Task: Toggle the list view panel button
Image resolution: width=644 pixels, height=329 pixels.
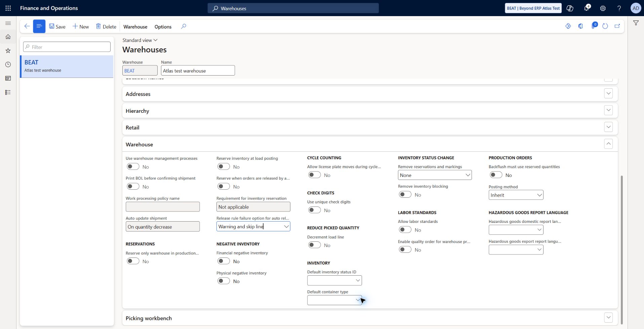Action: (39, 26)
